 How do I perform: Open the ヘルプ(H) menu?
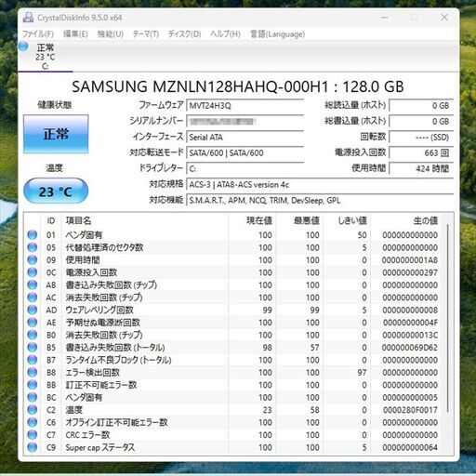pyautogui.click(x=225, y=34)
